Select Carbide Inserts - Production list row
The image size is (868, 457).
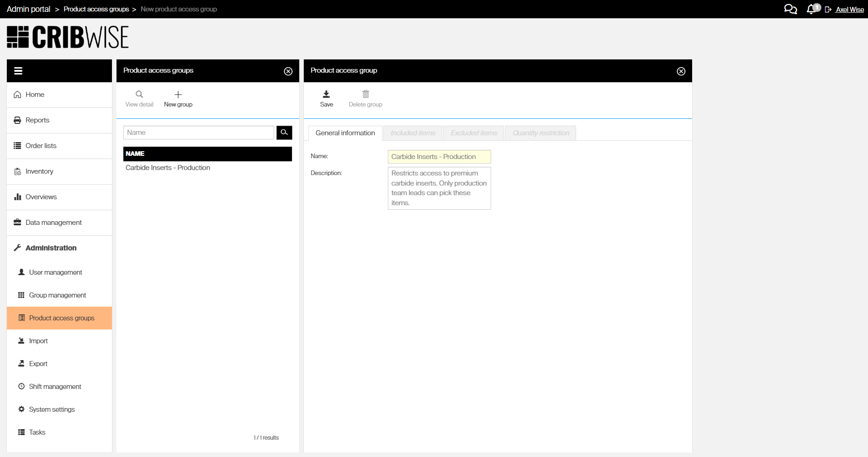(x=168, y=168)
